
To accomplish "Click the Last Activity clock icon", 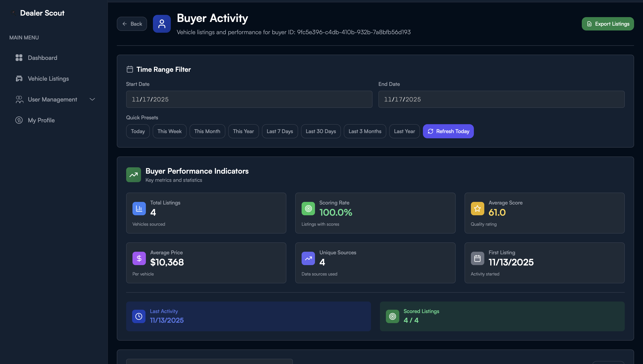I will [139, 316].
